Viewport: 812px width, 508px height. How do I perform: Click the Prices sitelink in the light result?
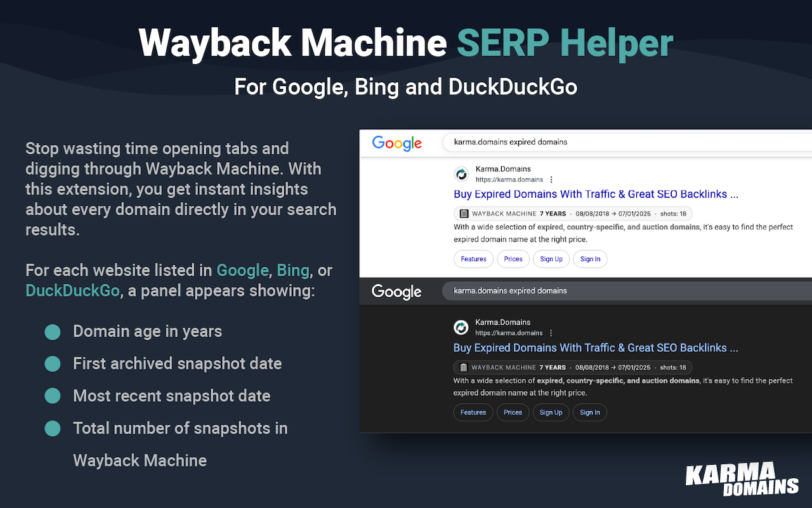click(513, 259)
